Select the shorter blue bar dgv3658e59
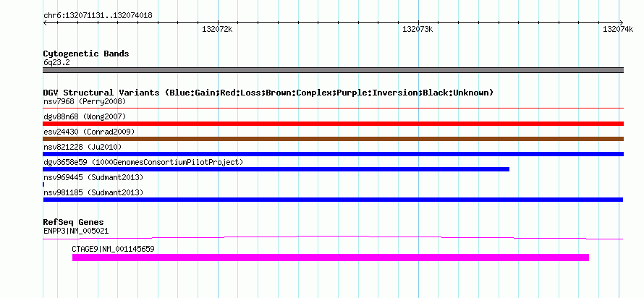This screenshot has height=298, width=644. [x=276, y=169]
